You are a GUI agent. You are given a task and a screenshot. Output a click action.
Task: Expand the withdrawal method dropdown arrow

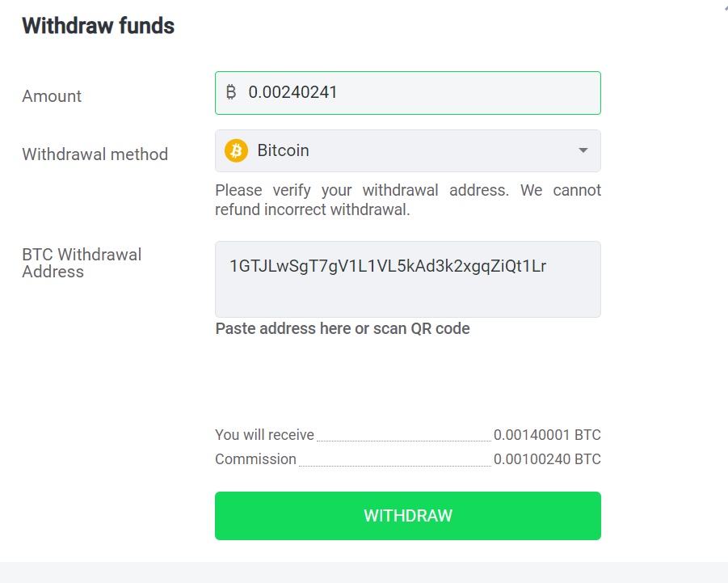click(x=583, y=150)
